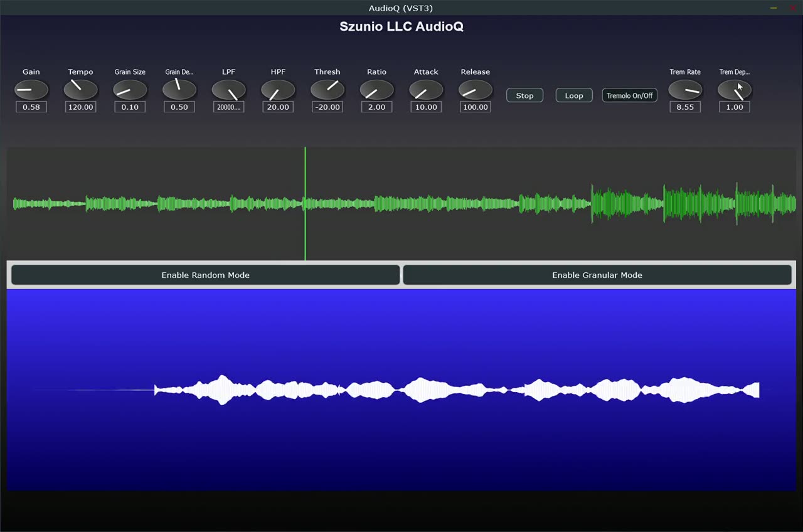The width and height of the screenshot is (803, 532).
Task: Click the HPF knob
Action: point(278,90)
